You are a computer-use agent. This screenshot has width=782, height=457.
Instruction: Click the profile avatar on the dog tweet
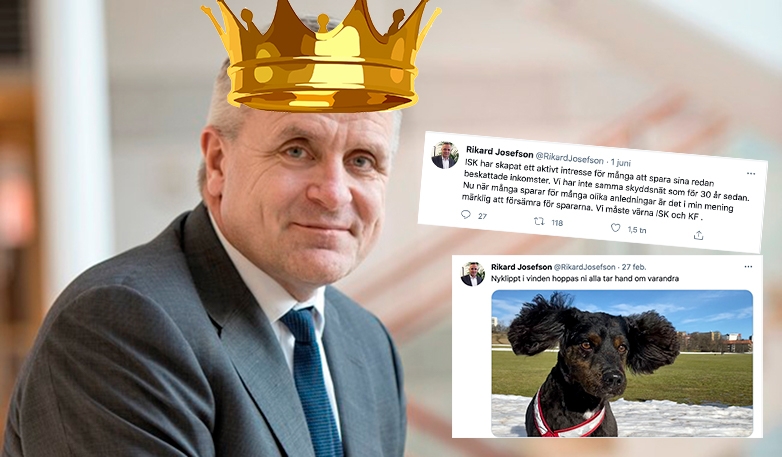click(x=472, y=274)
